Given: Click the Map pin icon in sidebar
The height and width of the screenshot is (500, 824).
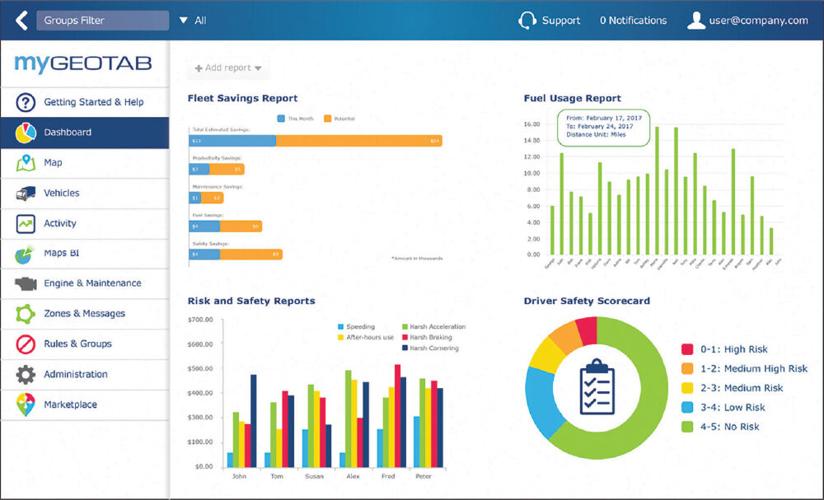Looking at the screenshot, I should click(26, 163).
